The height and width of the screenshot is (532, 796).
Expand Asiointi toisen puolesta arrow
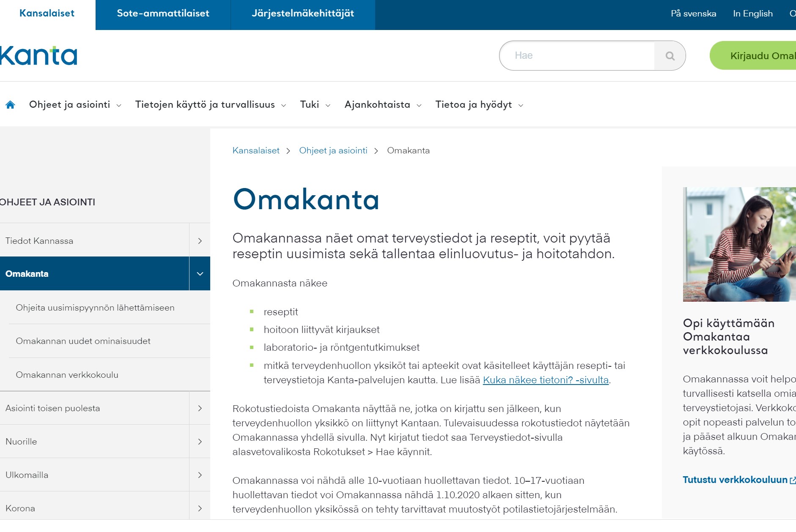pyautogui.click(x=200, y=408)
